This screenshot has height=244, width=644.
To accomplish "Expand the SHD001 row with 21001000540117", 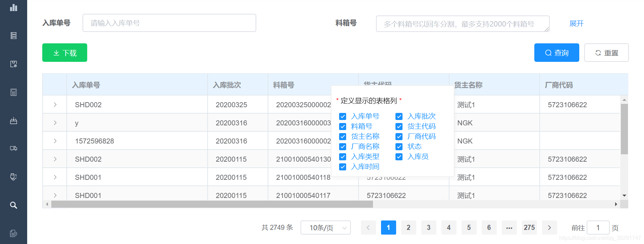I will 55,195.
